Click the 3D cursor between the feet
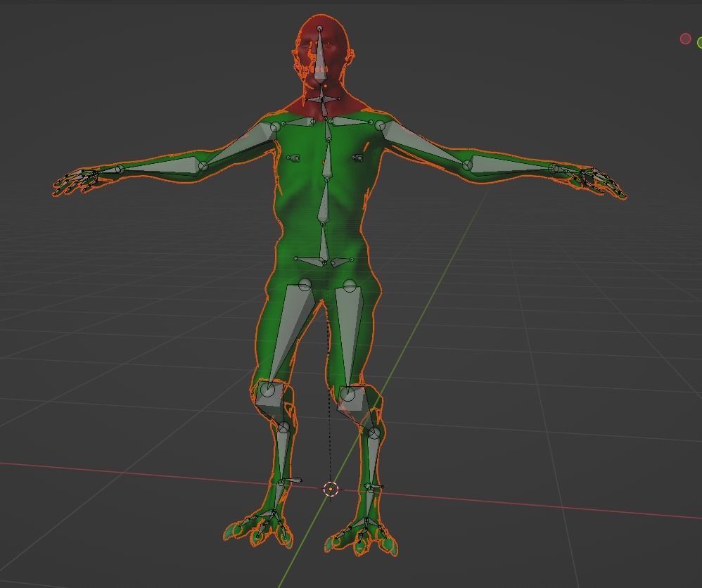Image resolution: width=702 pixels, height=588 pixels. pyautogui.click(x=331, y=490)
